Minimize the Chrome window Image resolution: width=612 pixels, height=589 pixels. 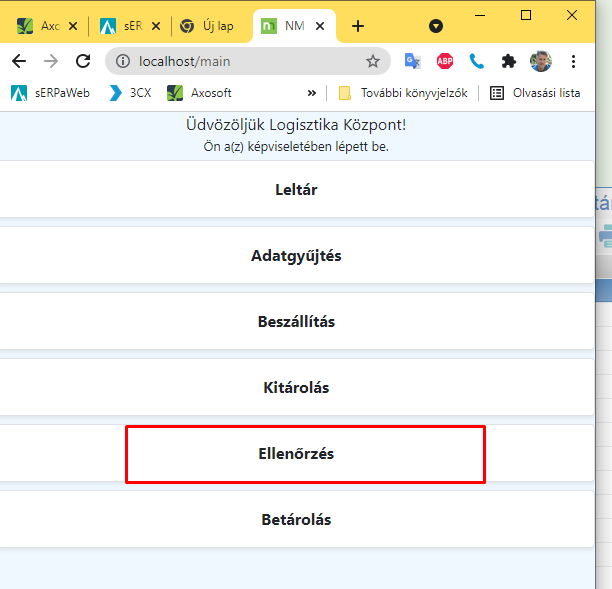coord(480,16)
